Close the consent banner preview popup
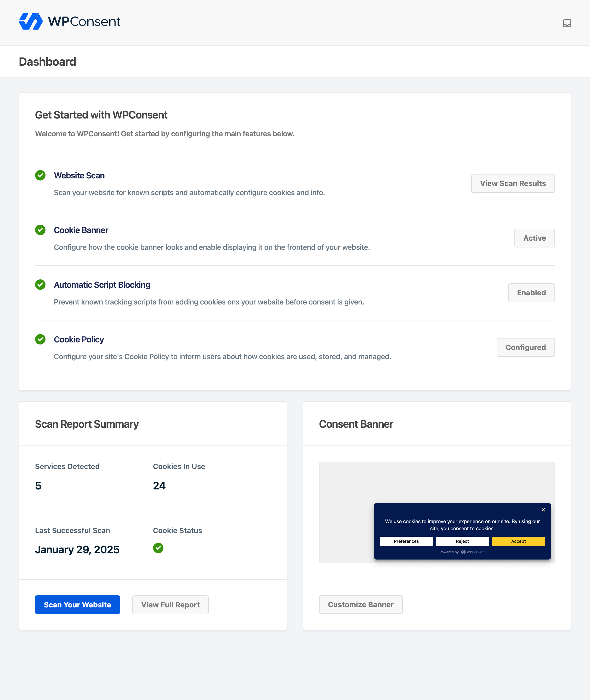 [543, 510]
